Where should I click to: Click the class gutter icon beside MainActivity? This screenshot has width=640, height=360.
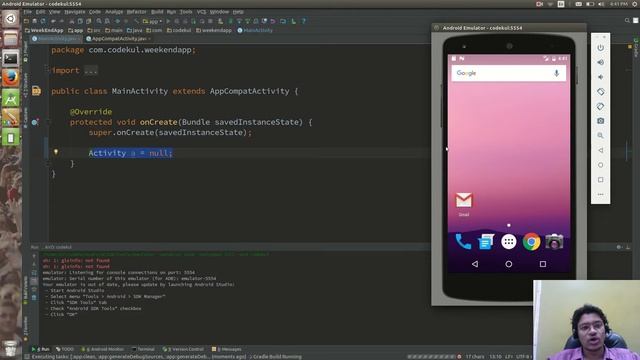[36, 91]
